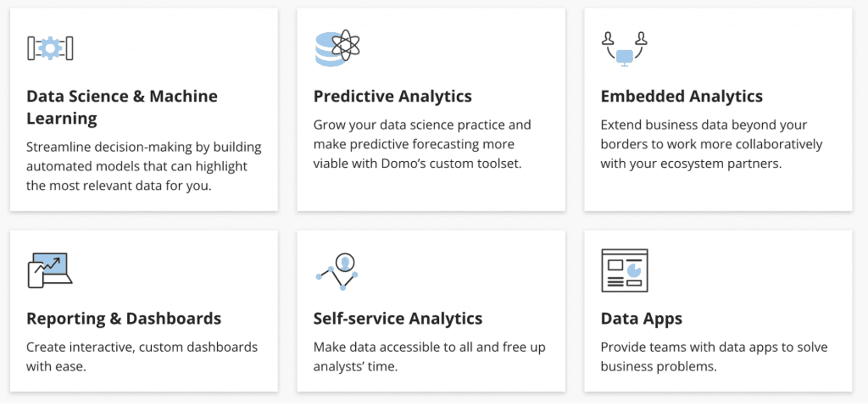Click the Self-service Analytics title
Screen dimensions: 868x404
398,318
